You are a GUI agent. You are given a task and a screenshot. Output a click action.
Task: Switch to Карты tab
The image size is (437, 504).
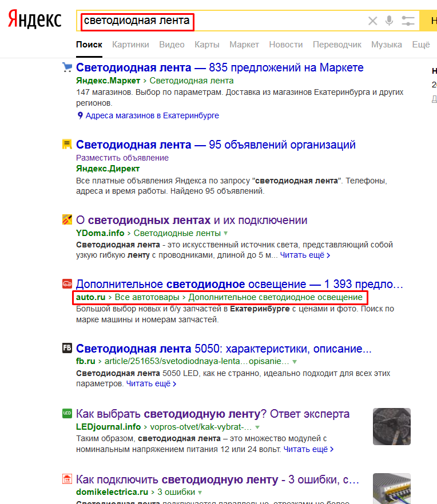207,45
